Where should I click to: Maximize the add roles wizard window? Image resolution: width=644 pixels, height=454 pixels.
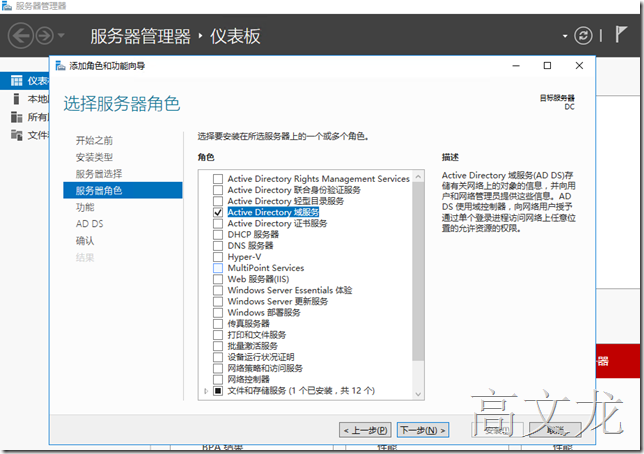pyautogui.click(x=547, y=66)
